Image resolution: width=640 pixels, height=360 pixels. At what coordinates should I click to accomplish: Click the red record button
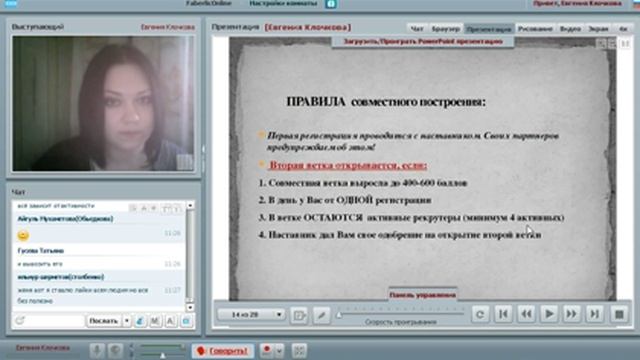267,350
